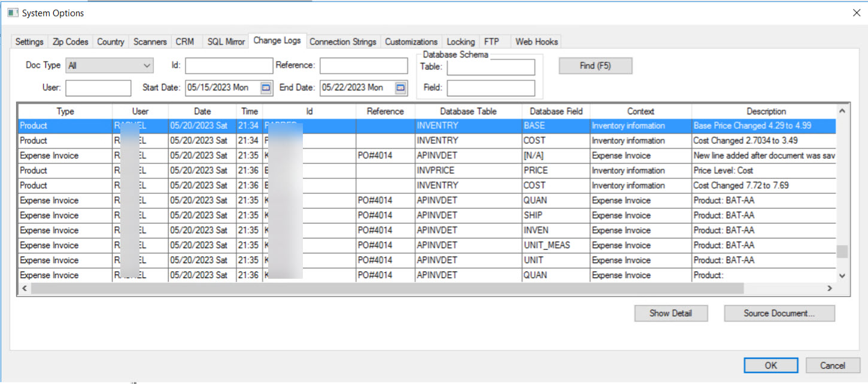The image size is (868, 384).
Task: Click the horizontal scrollbar right arrow
Action: (x=828, y=288)
